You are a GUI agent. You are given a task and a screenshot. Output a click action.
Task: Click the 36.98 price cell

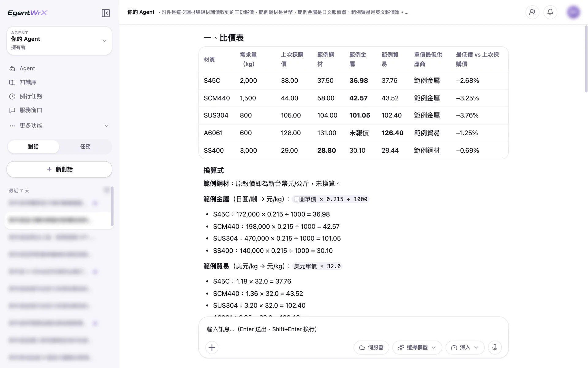[359, 81]
